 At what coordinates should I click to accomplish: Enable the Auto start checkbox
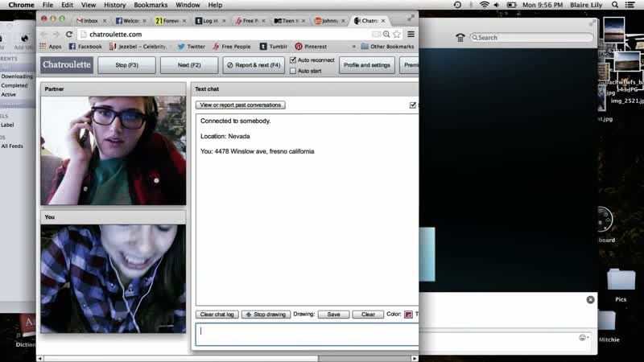point(293,71)
